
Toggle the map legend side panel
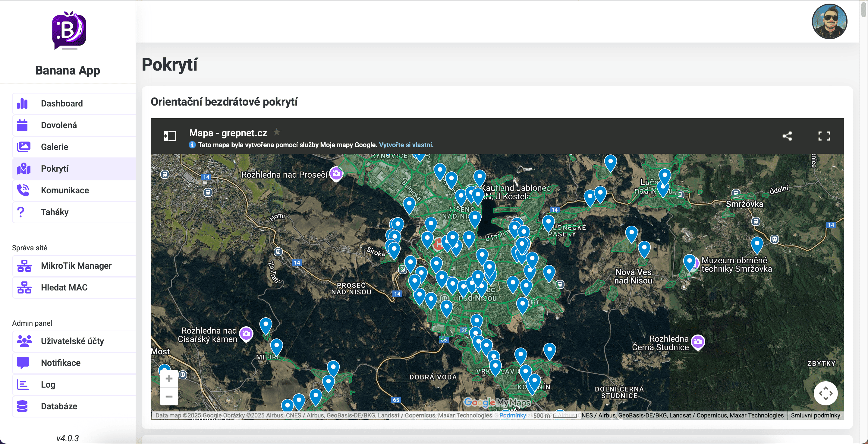(170, 136)
